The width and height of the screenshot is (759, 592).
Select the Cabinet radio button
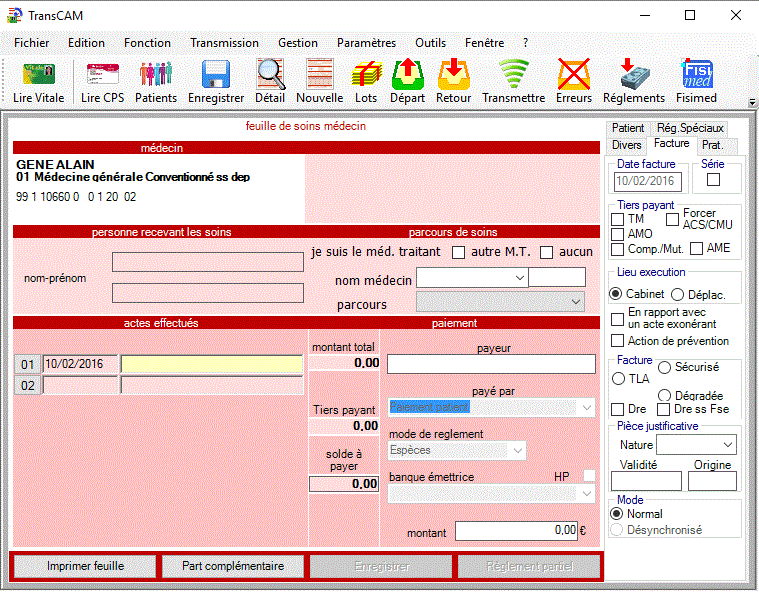click(x=616, y=294)
